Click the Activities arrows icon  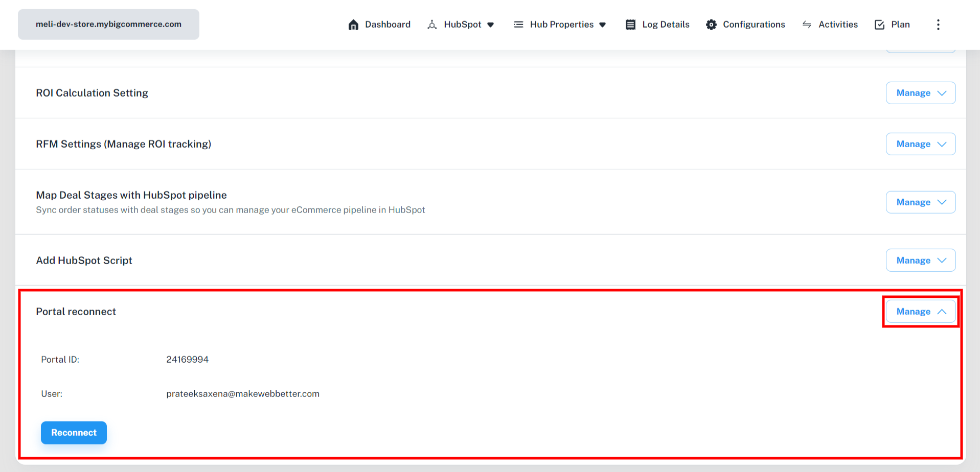807,25
